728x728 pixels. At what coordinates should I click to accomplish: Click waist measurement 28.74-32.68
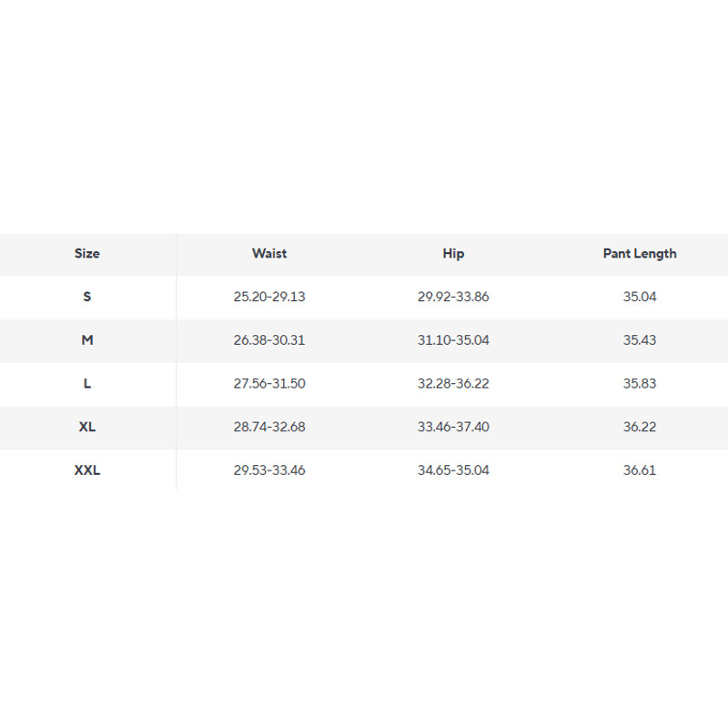coord(269,427)
